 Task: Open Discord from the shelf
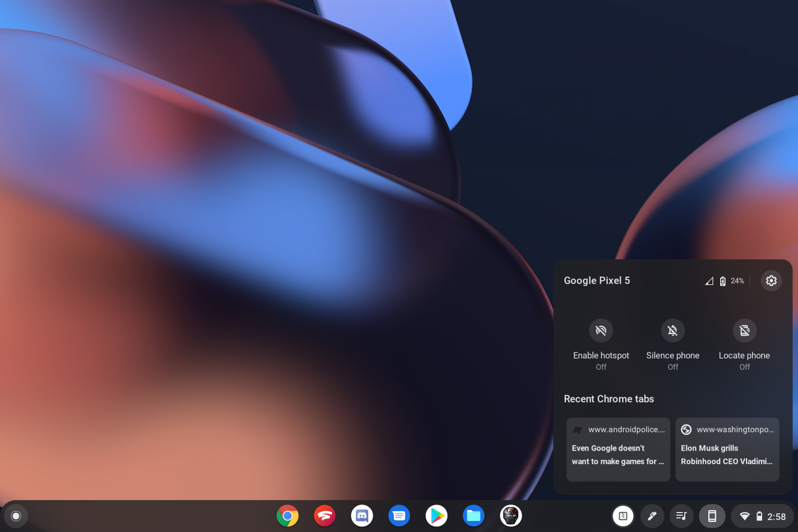tap(362, 516)
